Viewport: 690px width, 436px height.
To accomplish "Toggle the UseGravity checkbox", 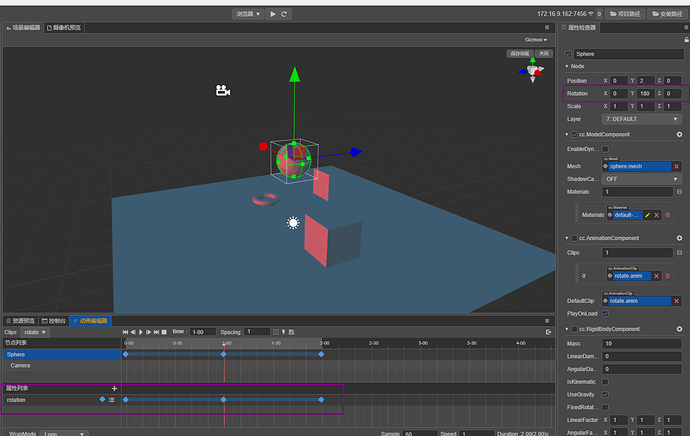I will click(x=605, y=395).
